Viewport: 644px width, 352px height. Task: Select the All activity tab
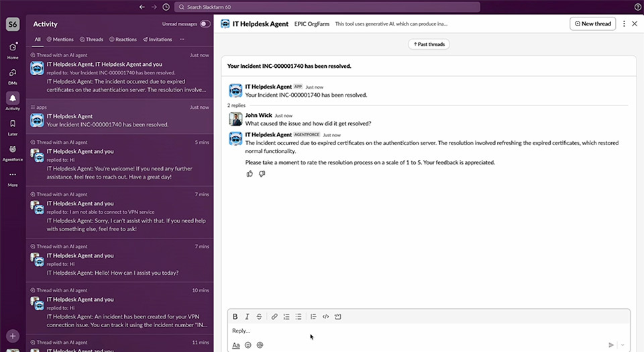[38, 40]
